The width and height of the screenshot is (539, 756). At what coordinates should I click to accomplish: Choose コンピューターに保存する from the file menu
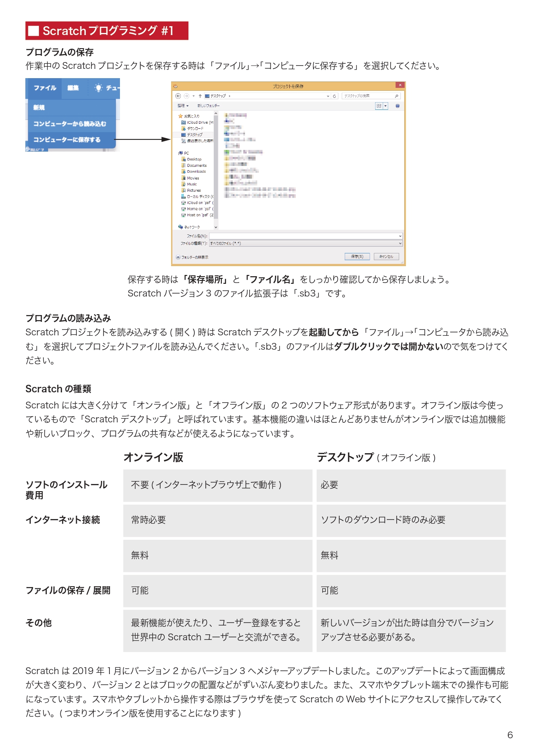coord(71,140)
